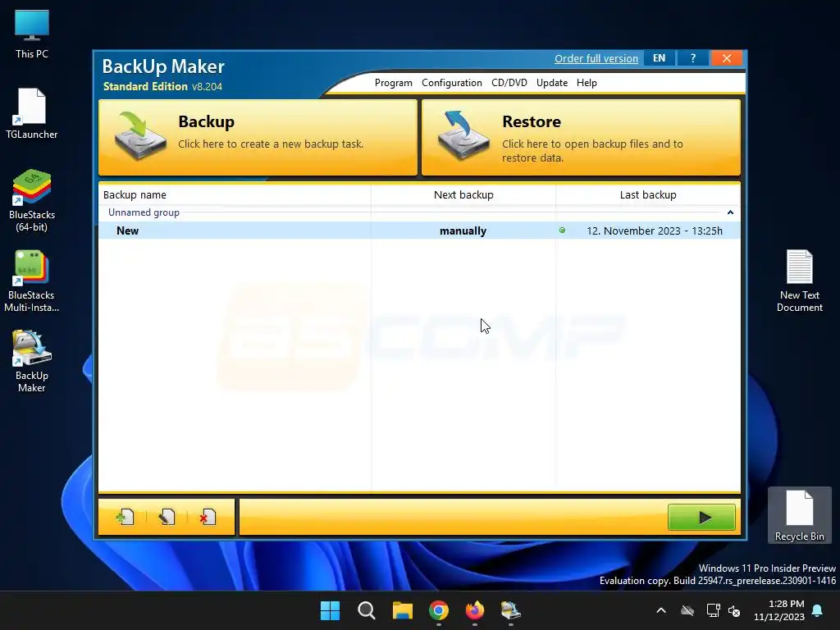This screenshot has height=630, width=840.
Task: Click the cloud sync tray icon
Action: point(687,610)
